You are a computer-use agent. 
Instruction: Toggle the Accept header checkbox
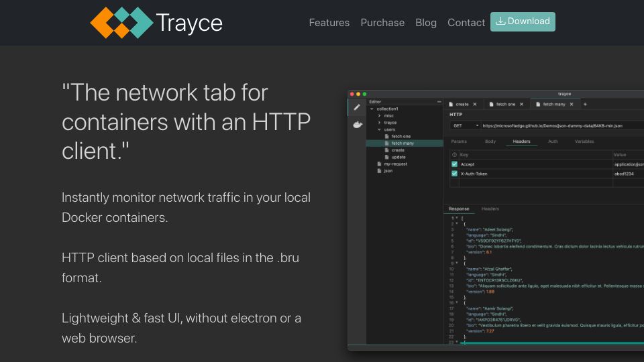point(454,164)
